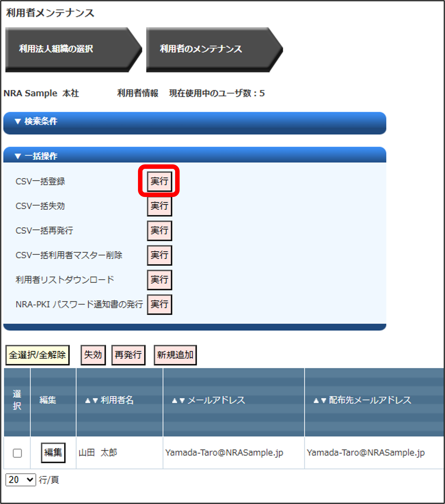Collapse the 検索条件 section
This screenshot has width=445, height=504.
pyautogui.click(x=36, y=122)
